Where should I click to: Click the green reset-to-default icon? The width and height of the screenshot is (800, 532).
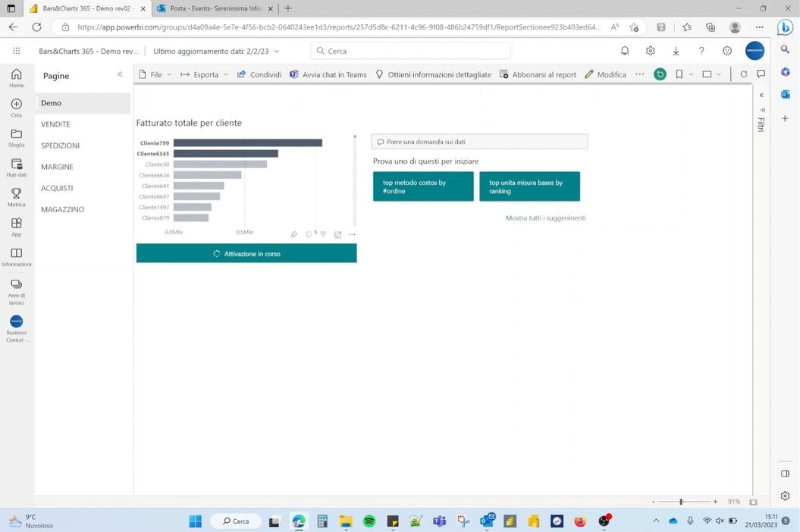[660, 74]
